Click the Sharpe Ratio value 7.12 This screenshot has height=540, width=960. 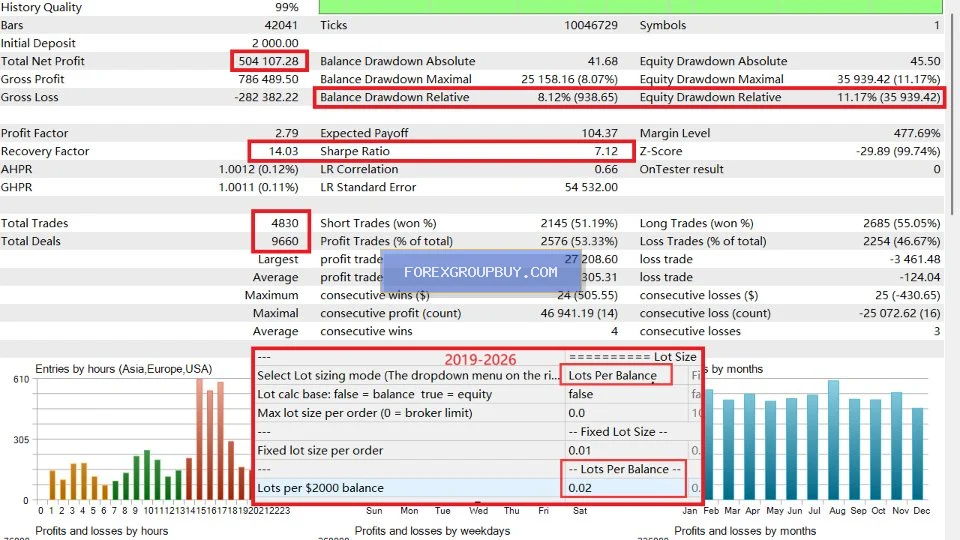pos(606,151)
